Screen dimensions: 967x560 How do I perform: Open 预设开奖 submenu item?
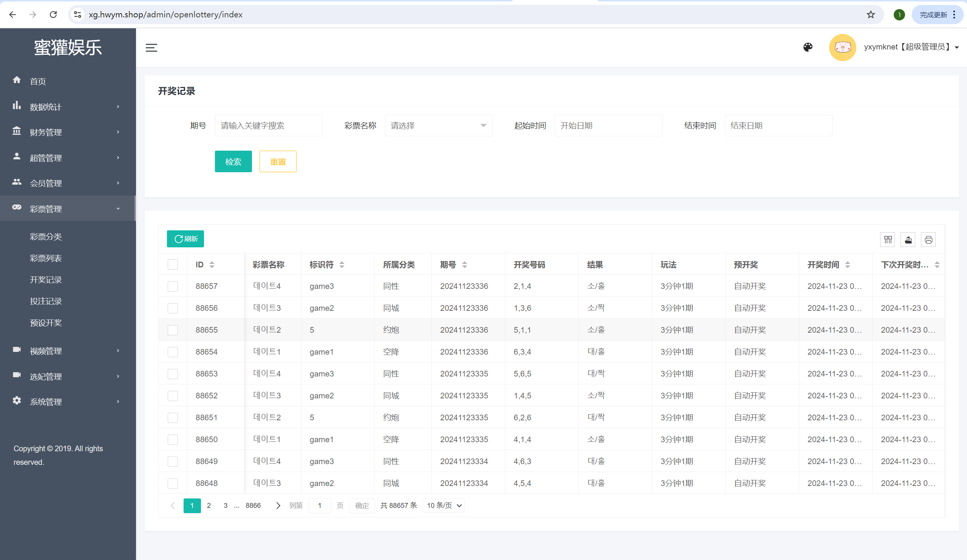click(x=46, y=322)
